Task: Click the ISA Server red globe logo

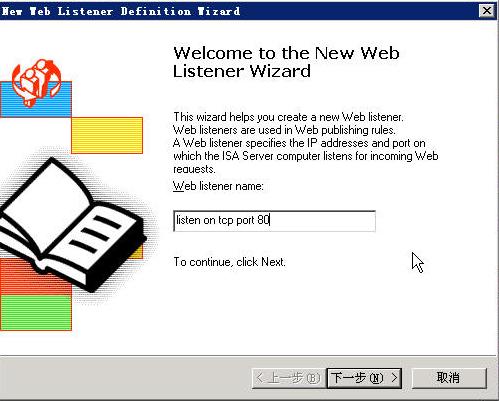Action: click(x=37, y=83)
